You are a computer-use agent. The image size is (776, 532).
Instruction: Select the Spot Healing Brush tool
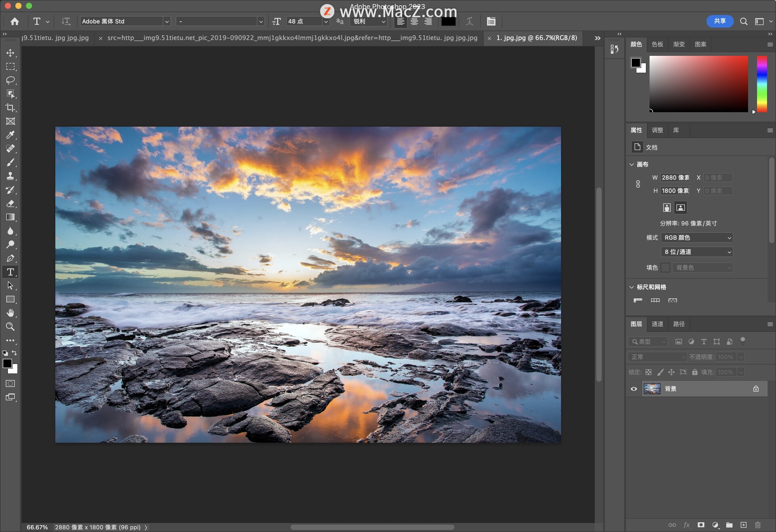coord(11,149)
